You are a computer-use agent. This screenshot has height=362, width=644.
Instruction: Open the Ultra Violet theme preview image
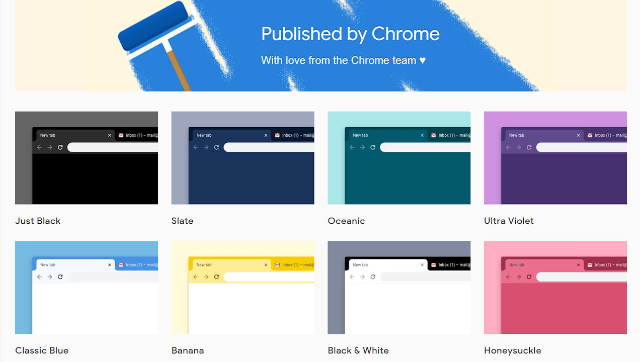[555, 158]
